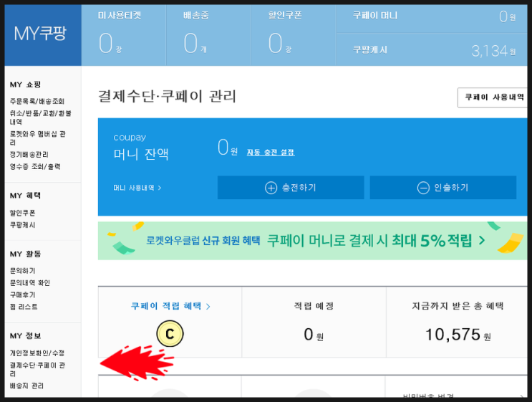This screenshot has width=532, height=402.
Task: Open 할인쿠폰 count tile in header
Action: click(293, 35)
